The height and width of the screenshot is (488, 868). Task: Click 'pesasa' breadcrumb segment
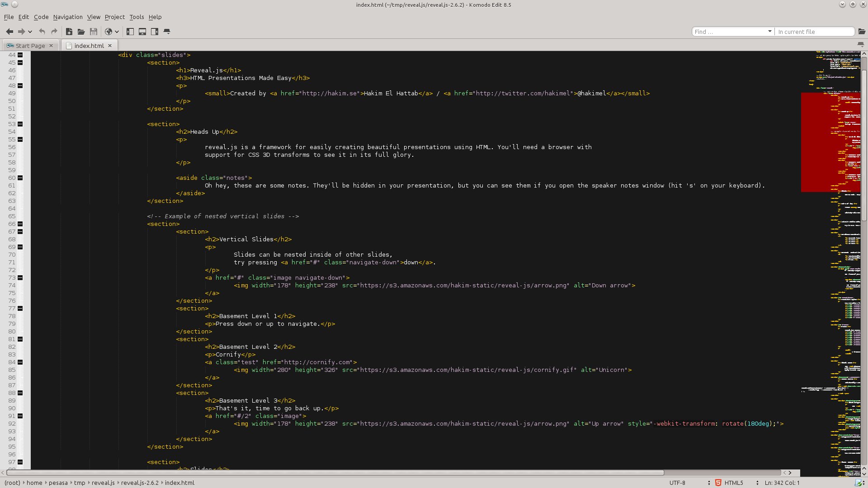click(x=58, y=483)
